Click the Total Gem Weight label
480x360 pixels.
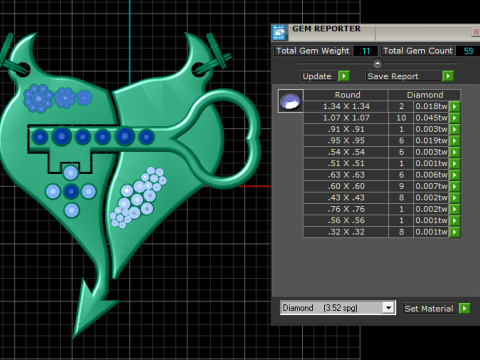click(x=313, y=51)
